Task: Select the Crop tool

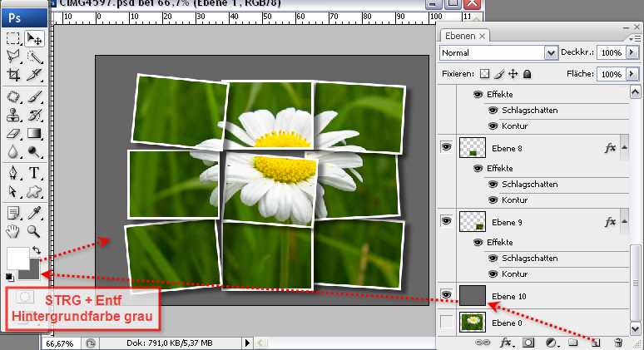Action: click(x=13, y=75)
